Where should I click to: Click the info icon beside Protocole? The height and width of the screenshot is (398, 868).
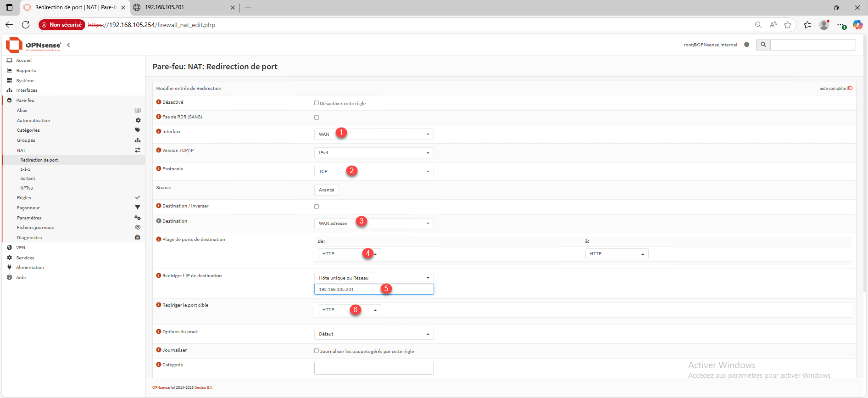pos(159,168)
